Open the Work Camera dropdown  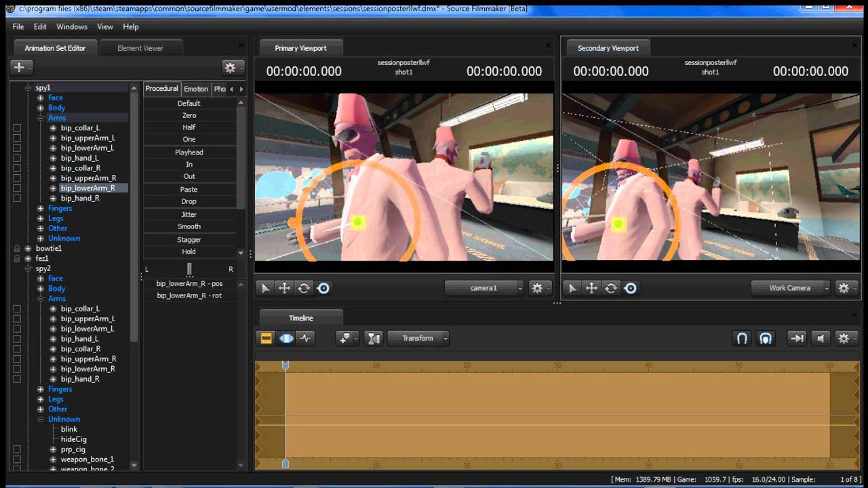(x=791, y=288)
